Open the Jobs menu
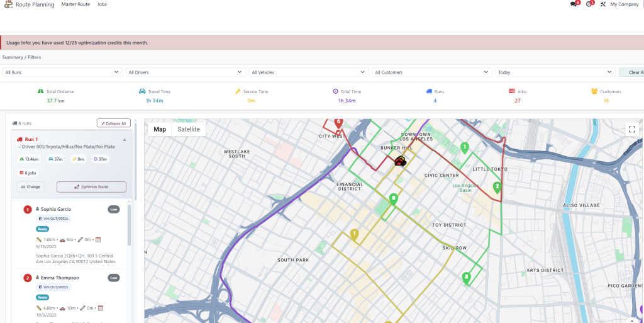The height and width of the screenshot is (323, 644). pyautogui.click(x=102, y=4)
